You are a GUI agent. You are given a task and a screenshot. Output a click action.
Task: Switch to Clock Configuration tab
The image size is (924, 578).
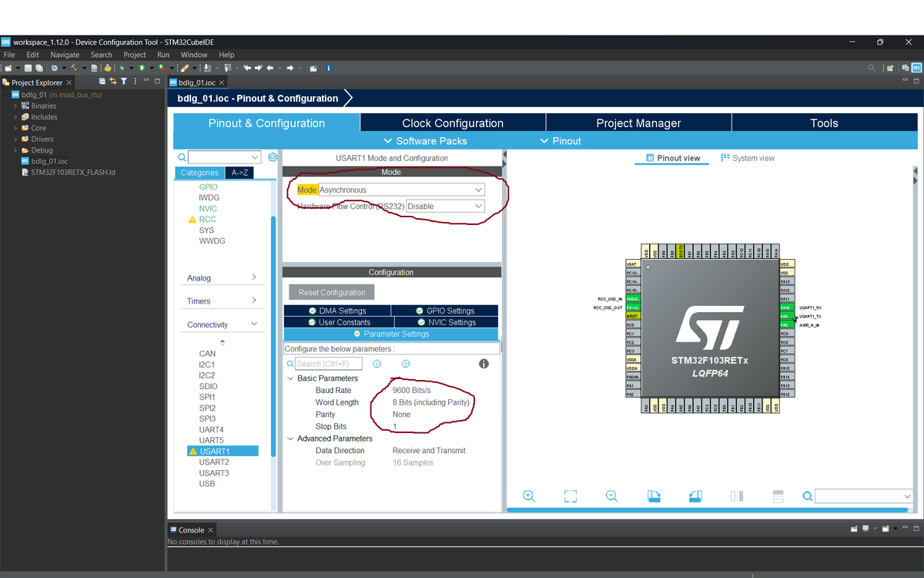point(453,123)
